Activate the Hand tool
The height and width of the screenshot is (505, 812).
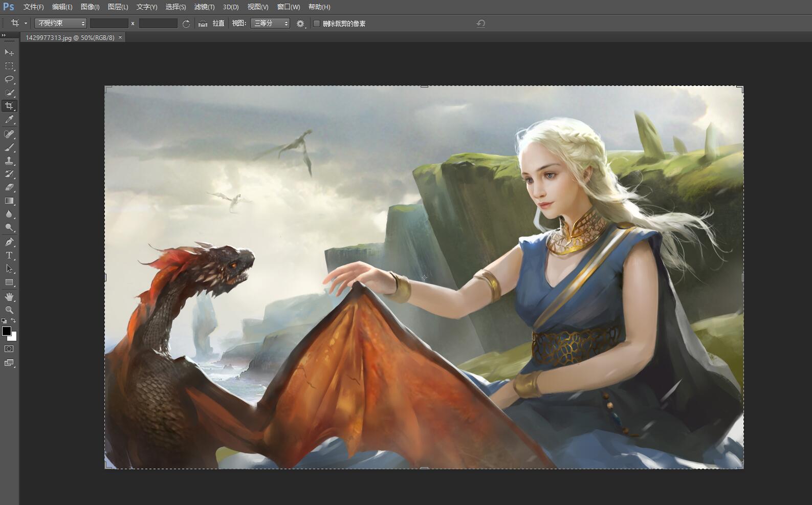[9, 297]
